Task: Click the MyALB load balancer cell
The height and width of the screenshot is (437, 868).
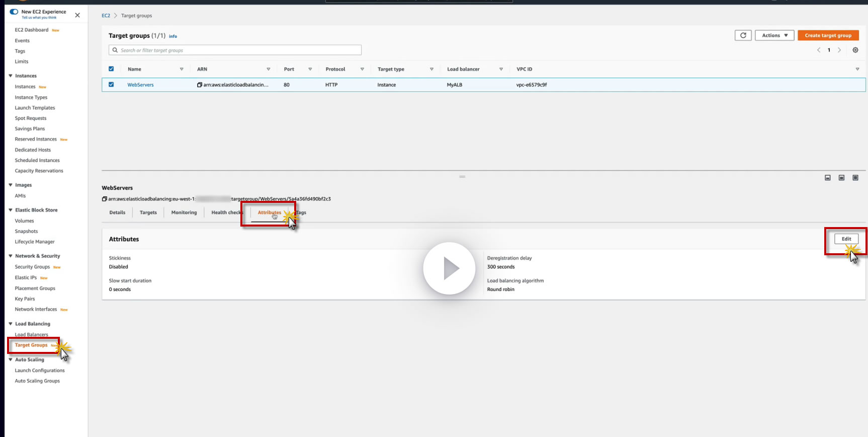Action: tap(455, 85)
